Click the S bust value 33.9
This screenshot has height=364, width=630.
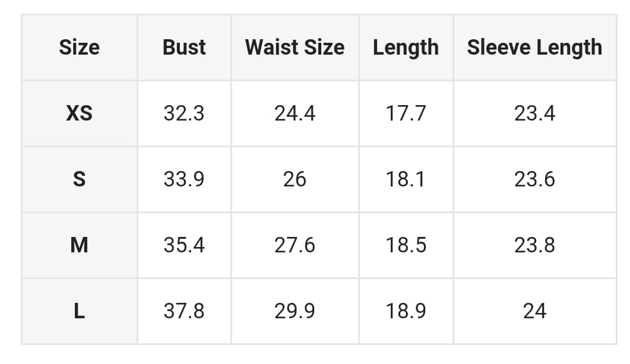[184, 179]
